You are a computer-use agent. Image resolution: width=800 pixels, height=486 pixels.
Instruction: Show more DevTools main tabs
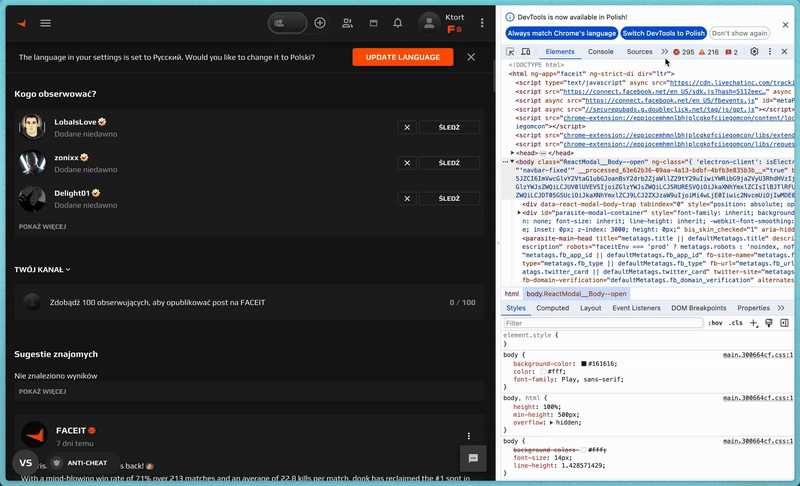(664, 52)
